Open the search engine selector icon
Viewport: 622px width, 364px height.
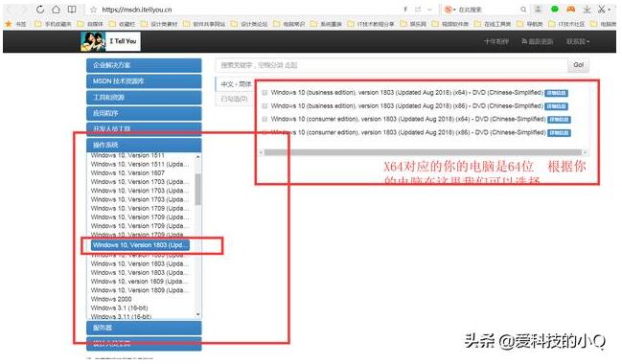(449, 10)
